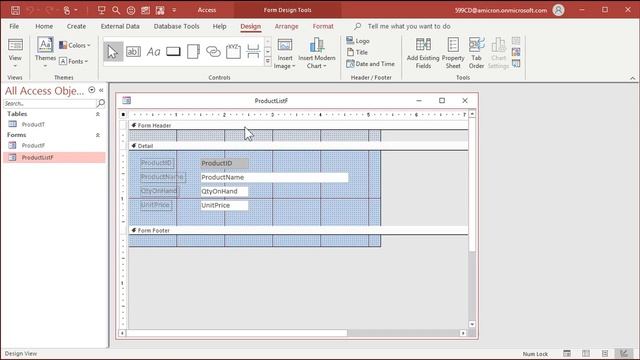Select the ProductID text box
The width and height of the screenshot is (640, 360).
click(x=224, y=163)
